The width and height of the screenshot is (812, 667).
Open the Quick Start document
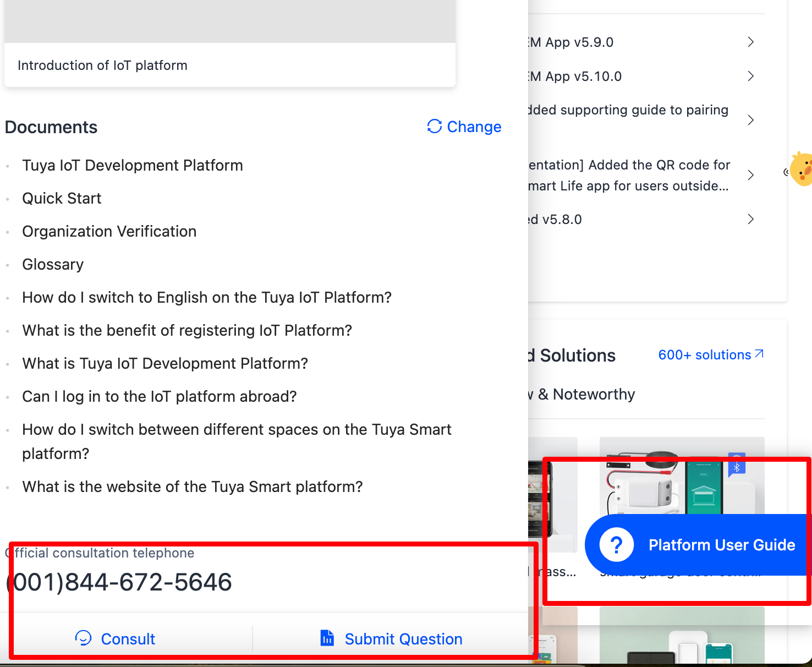click(62, 198)
